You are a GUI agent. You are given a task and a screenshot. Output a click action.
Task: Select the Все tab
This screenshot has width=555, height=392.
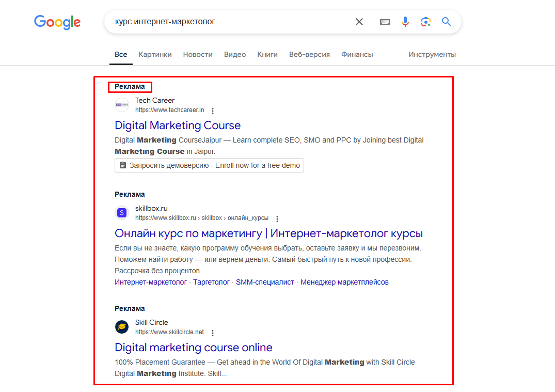pyautogui.click(x=121, y=55)
